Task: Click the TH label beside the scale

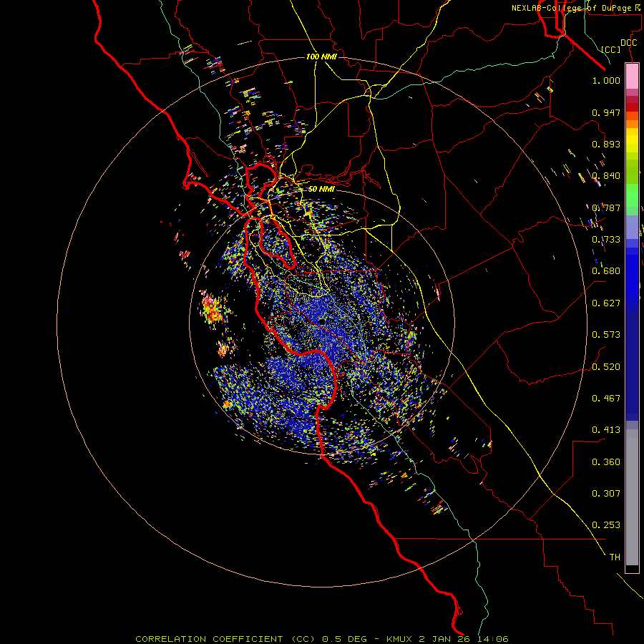Action: pos(615,557)
